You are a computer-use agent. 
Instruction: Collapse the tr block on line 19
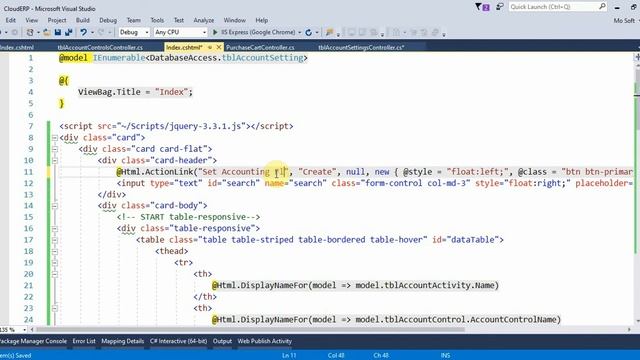click(x=55, y=263)
